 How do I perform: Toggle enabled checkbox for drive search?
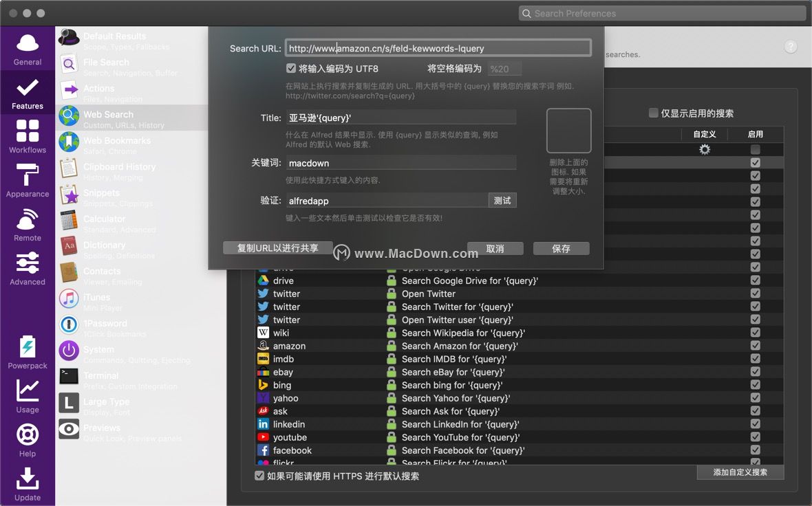[x=756, y=280]
